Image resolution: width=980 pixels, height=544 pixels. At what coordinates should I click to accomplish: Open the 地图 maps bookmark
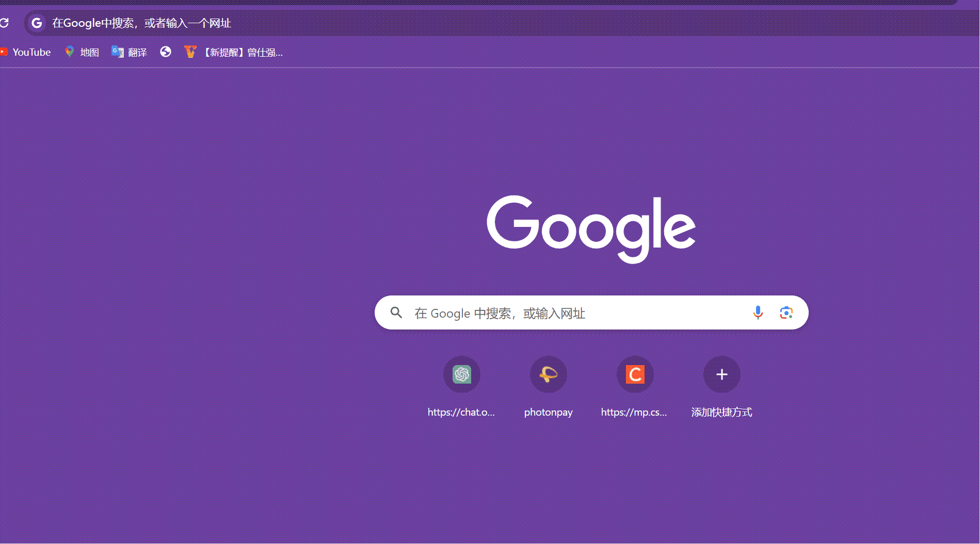[82, 52]
